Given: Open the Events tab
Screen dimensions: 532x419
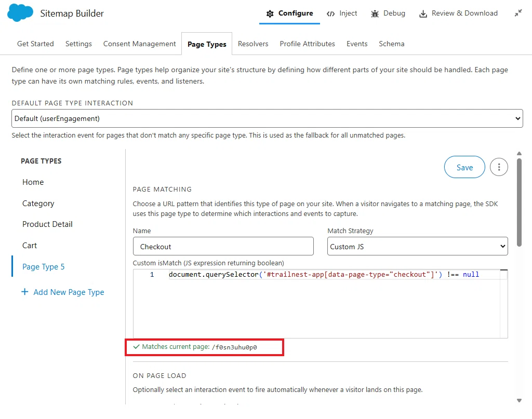Looking at the screenshot, I should tap(356, 44).
